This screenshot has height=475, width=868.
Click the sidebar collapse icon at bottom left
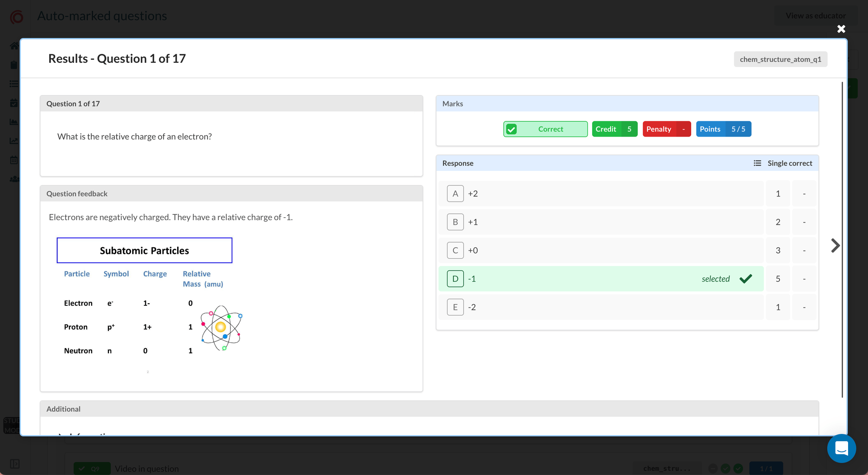coord(14,464)
